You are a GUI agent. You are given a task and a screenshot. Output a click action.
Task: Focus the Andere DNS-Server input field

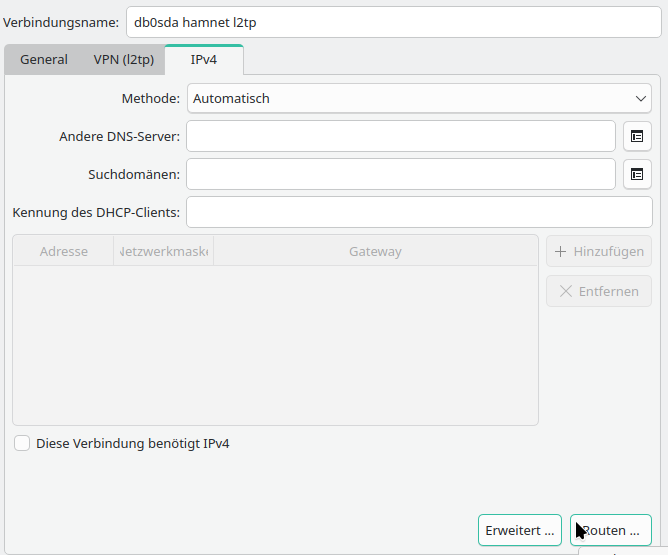point(400,136)
